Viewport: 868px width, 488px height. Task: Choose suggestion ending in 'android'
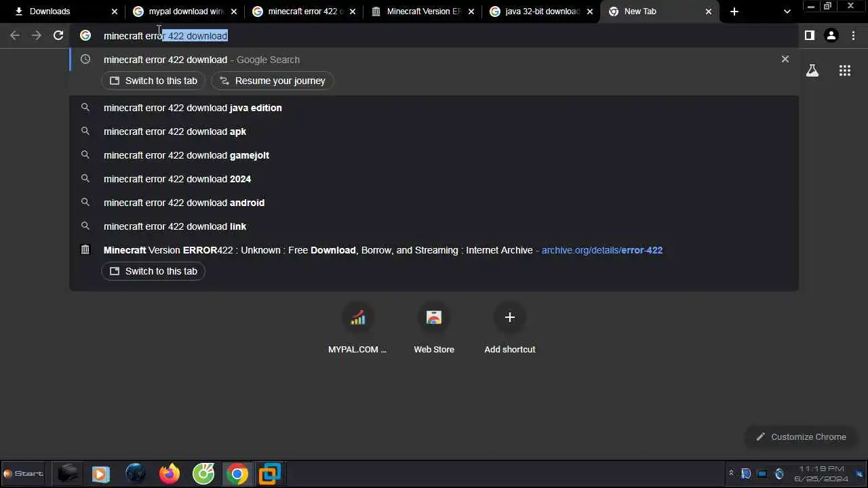[434, 203]
